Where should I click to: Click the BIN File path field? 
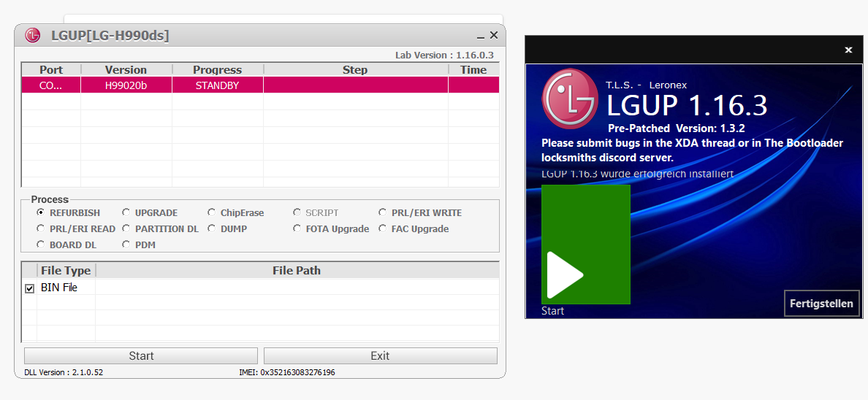point(297,288)
